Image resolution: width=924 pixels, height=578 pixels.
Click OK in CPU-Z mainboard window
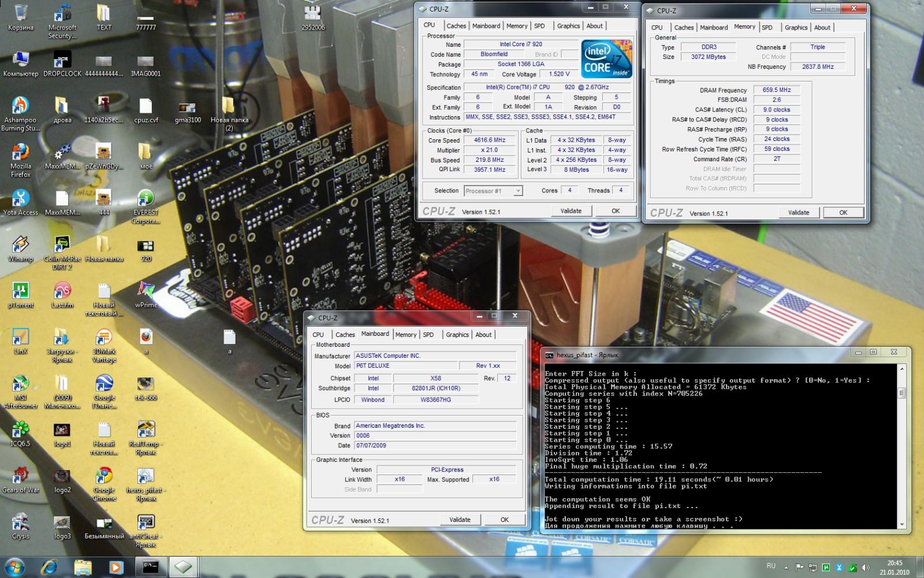(x=504, y=520)
